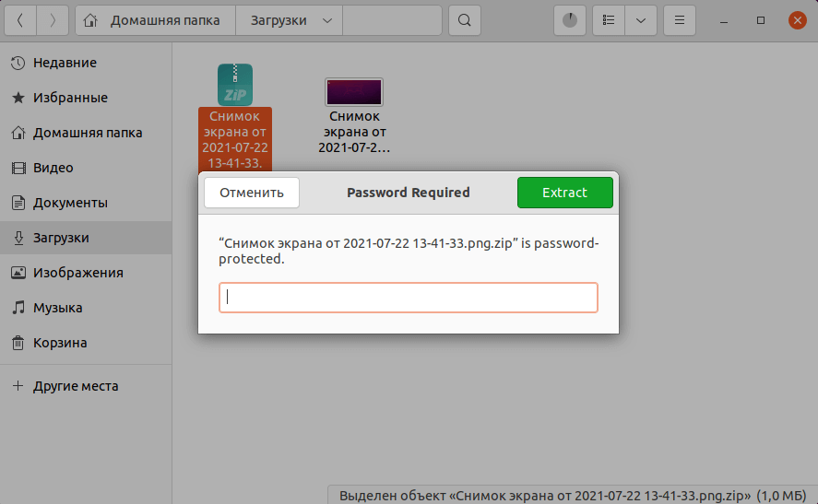Open the Загрузки path dropdown
This screenshot has width=818, height=504.
(289, 20)
